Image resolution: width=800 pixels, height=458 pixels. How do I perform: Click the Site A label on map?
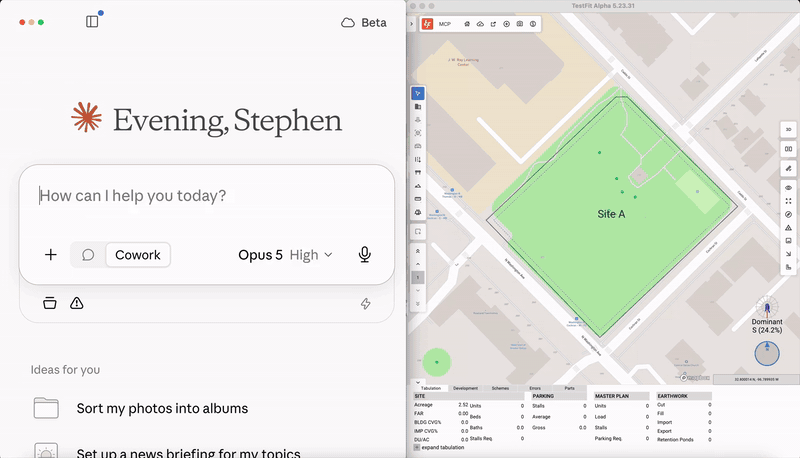click(x=611, y=214)
